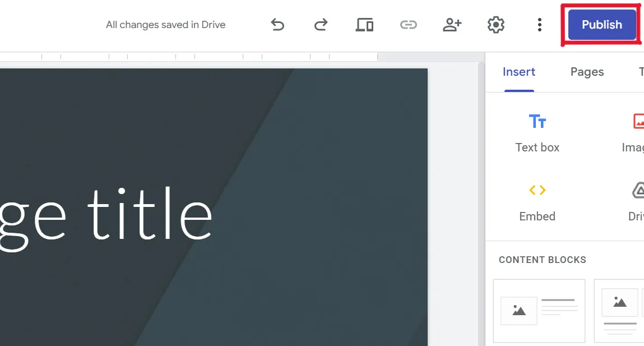Open the site Preview on devices
This screenshot has width=644, height=346.
[364, 25]
